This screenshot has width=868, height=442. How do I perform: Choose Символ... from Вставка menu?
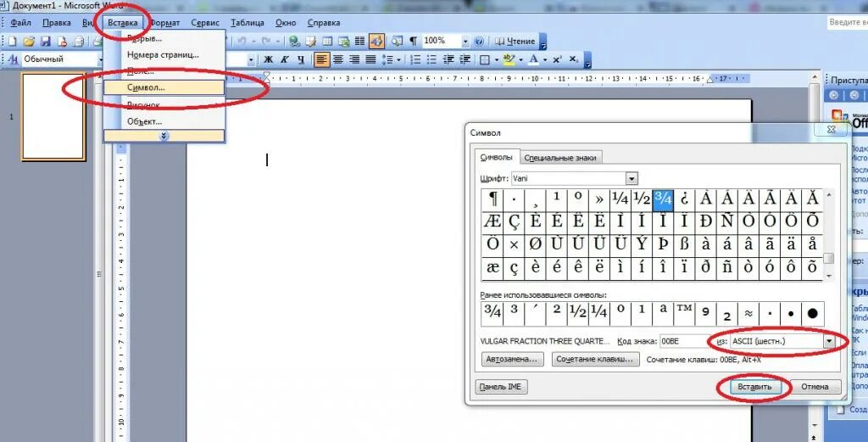coord(164,87)
